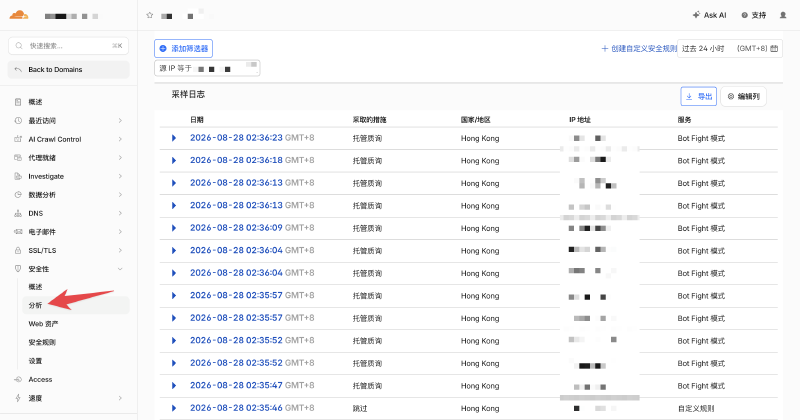The height and width of the screenshot is (420, 800).
Task: Click timestamp 2026-08-28 02:36:09
Action: point(236,228)
